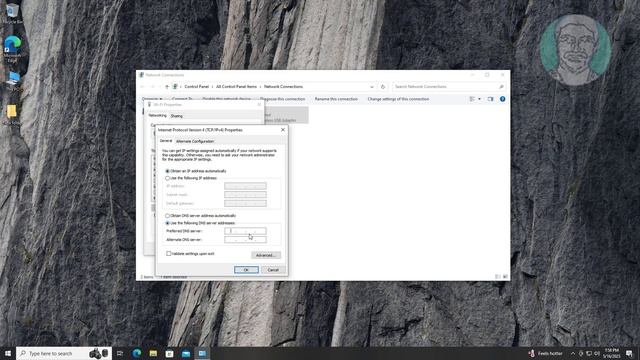Screen dimensions: 640x360
Task: Switch to Alternate Configuration tab
Action: 195,141
